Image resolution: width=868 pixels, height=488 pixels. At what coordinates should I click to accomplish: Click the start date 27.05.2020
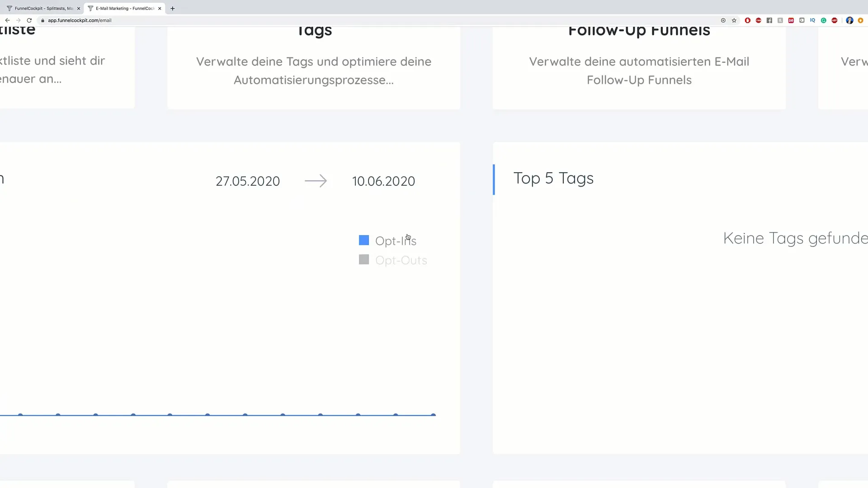point(248,181)
